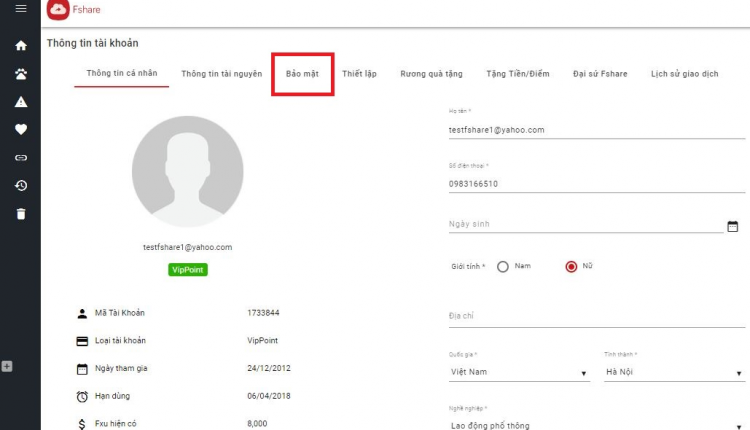
Task: Click the plus icon in sidebar
Action: point(7,366)
